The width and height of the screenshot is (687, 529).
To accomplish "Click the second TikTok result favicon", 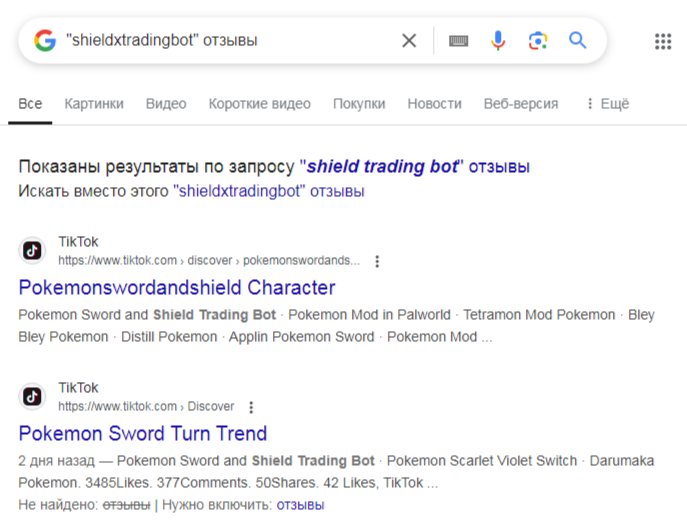I will 33,397.
